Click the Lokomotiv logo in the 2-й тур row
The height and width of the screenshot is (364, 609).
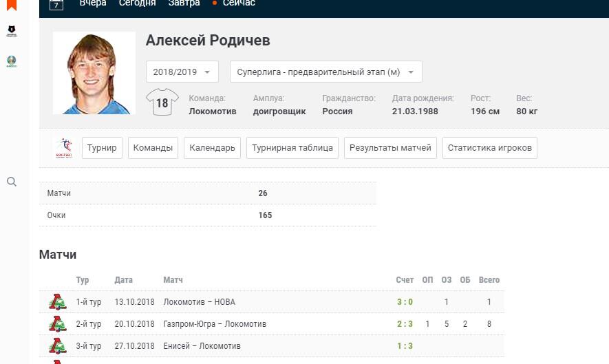pyautogui.click(x=58, y=324)
